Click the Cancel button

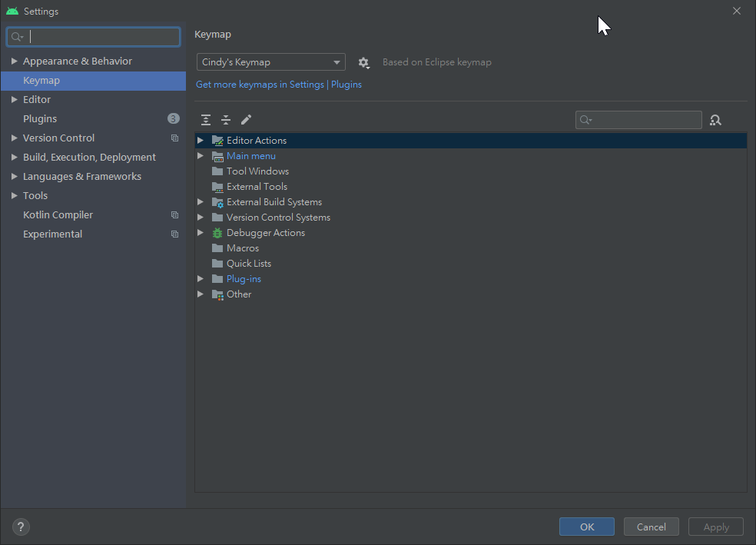click(x=652, y=527)
